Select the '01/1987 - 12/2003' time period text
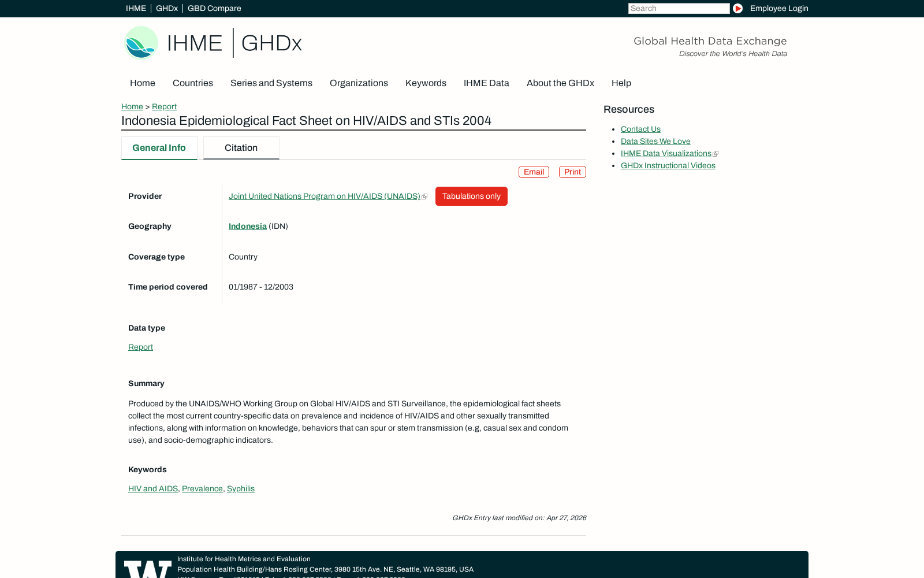 (x=261, y=287)
